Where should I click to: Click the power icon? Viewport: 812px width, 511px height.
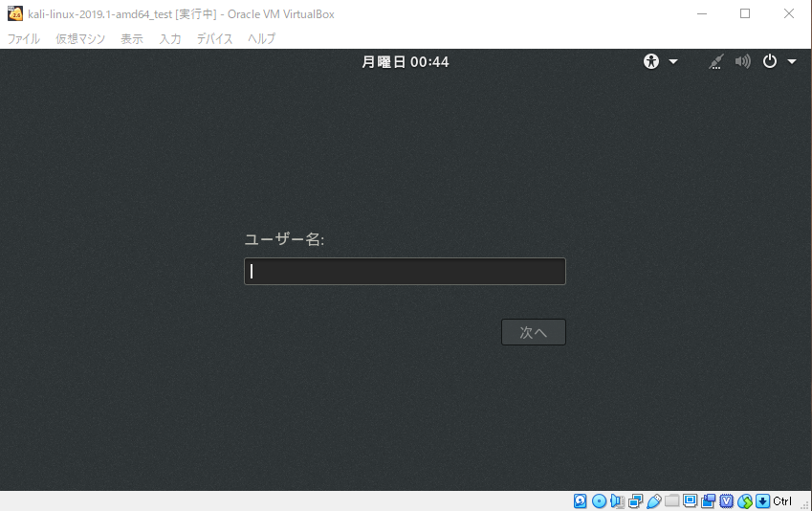770,61
